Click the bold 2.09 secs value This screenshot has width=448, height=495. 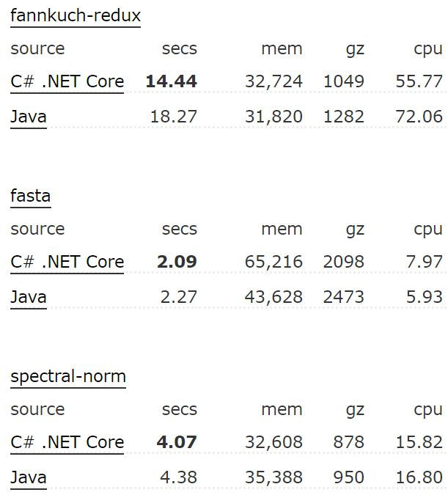point(177,261)
